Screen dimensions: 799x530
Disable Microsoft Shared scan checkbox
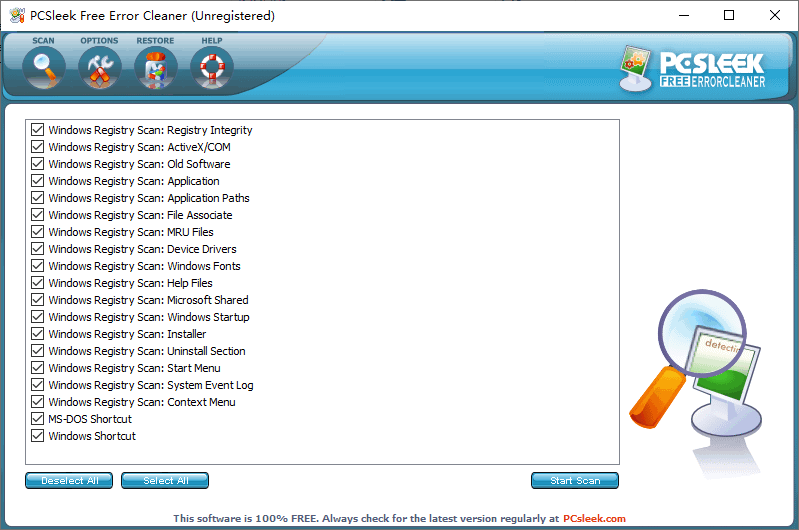[x=37, y=300]
